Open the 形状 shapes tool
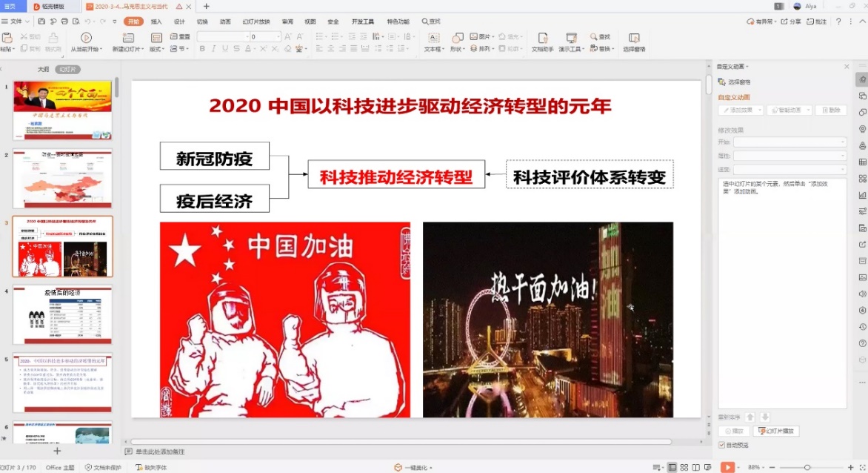Screen dimensions: 868x473 [456, 38]
